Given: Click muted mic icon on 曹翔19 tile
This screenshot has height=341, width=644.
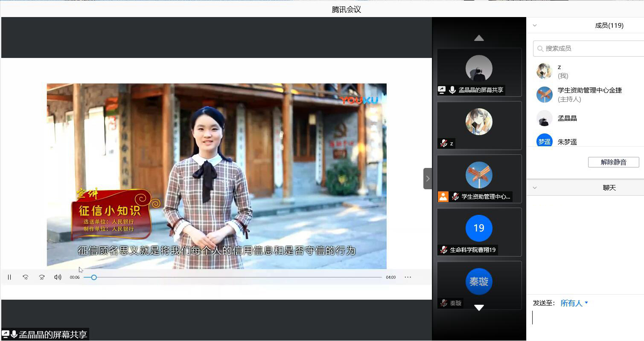Looking at the screenshot, I should click(444, 250).
